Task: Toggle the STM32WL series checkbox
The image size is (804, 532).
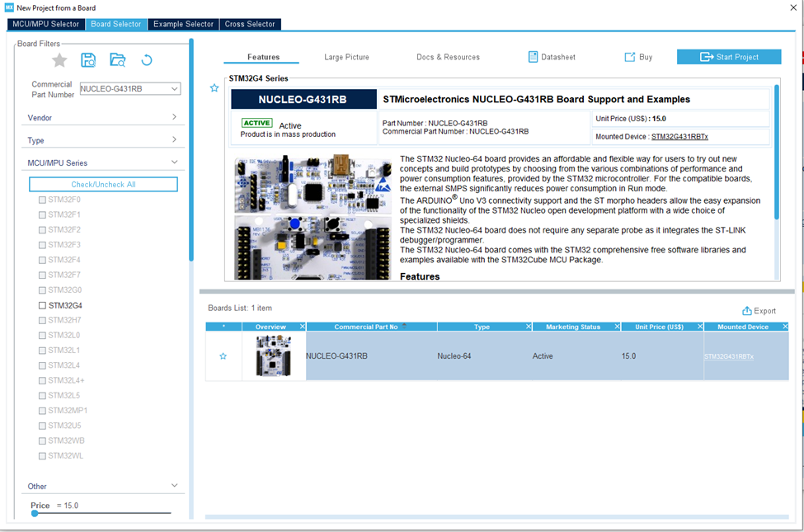Action: point(43,456)
